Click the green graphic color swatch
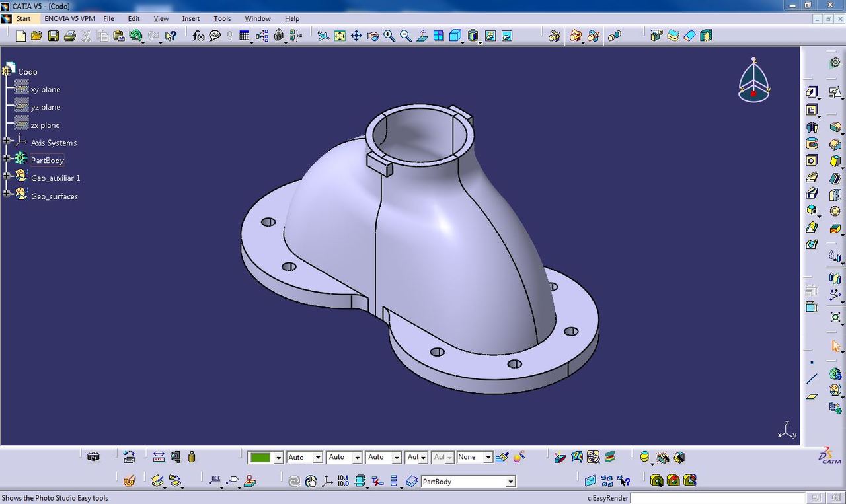This screenshot has height=504, width=846. click(x=260, y=457)
